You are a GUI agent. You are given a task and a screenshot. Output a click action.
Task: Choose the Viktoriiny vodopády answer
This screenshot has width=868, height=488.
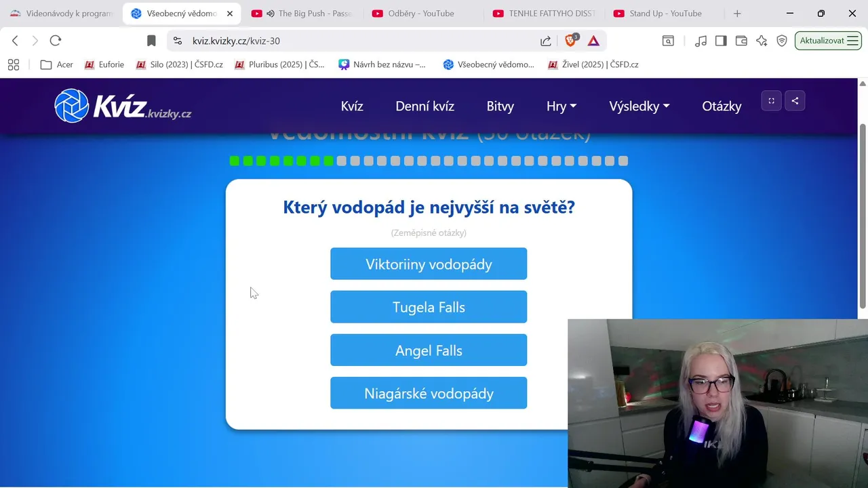tap(429, 264)
